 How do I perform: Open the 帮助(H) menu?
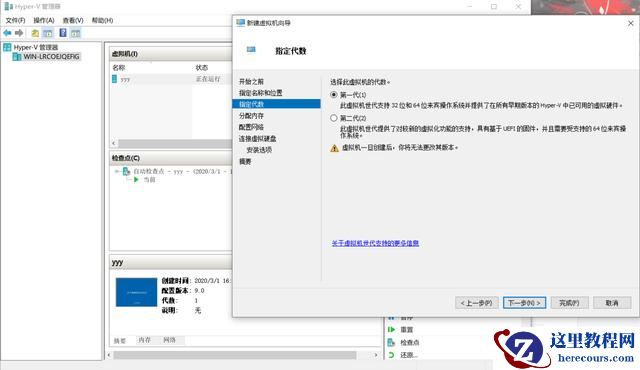[102, 20]
